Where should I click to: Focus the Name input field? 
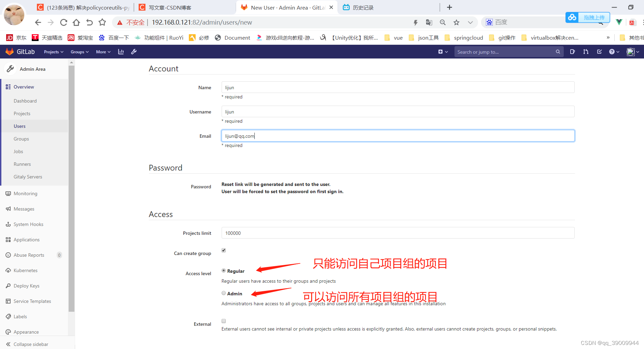point(398,87)
